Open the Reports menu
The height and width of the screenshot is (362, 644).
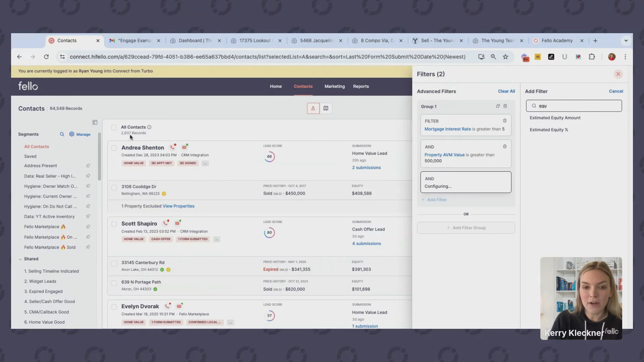point(361,86)
